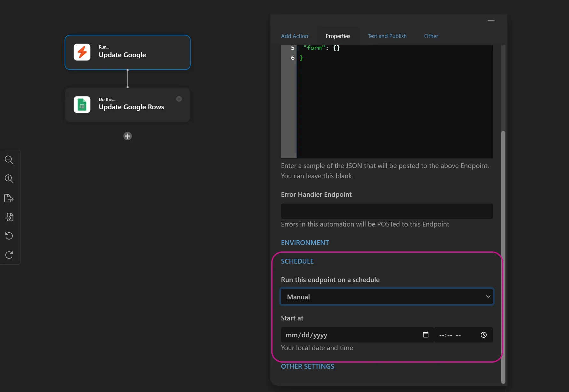Image resolution: width=569 pixels, height=392 pixels.
Task: Expand the OTHER SETTINGS section
Action: [307, 366]
